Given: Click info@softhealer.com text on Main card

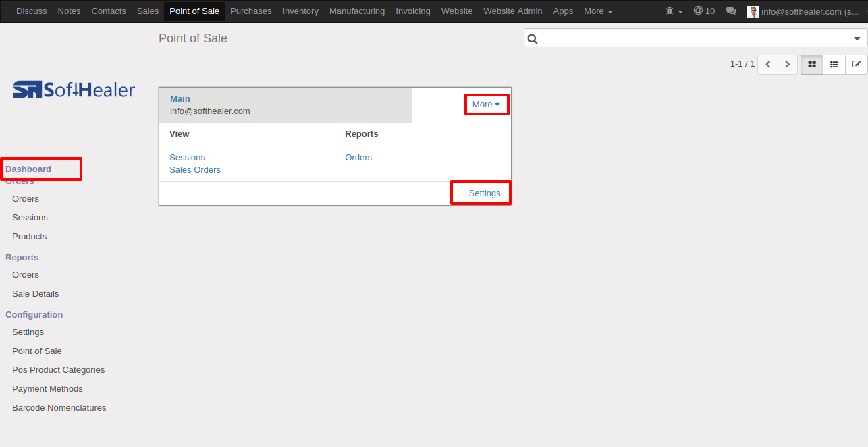Looking at the screenshot, I should pyautogui.click(x=210, y=111).
